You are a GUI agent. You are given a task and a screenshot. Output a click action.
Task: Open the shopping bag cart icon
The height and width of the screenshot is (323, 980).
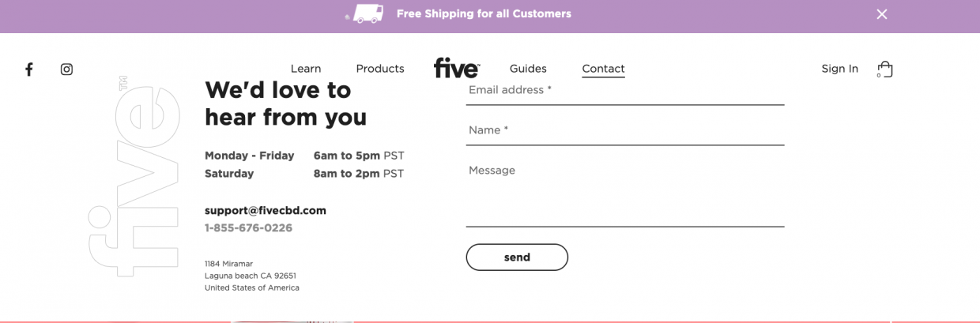(x=885, y=69)
